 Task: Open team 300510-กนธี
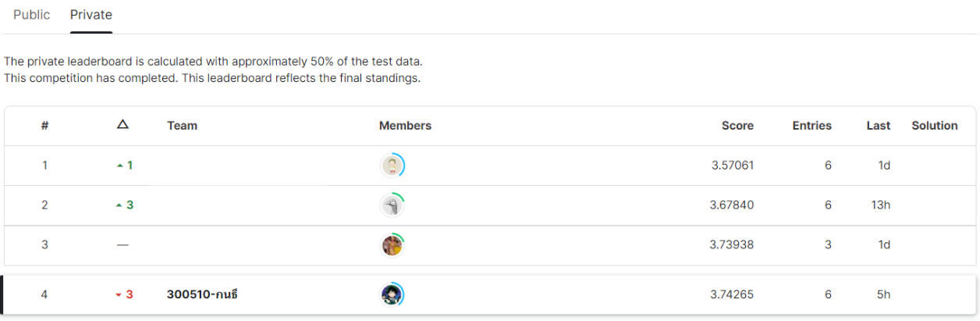pyautogui.click(x=202, y=294)
